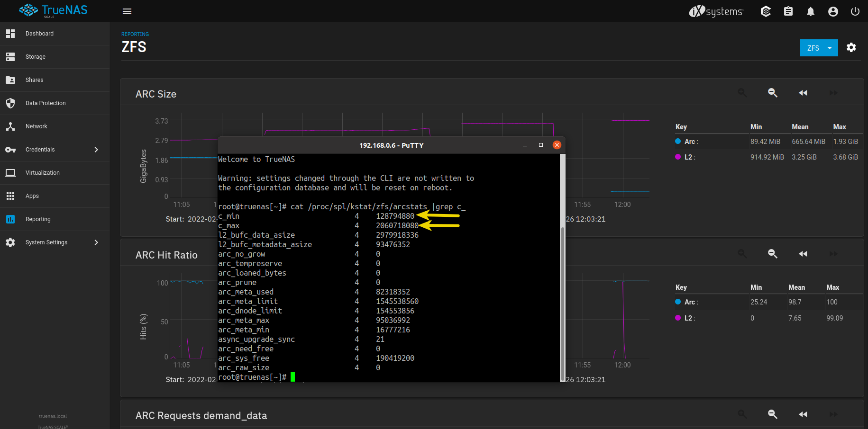The height and width of the screenshot is (429, 868).
Task: Click the Arc min value '89.42 MiB'
Action: coord(765,142)
